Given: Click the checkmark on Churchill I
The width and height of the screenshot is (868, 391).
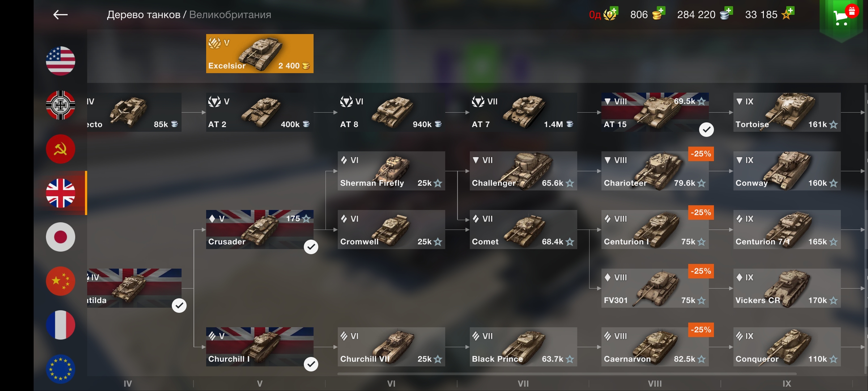Looking at the screenshot, I should 311,364.
